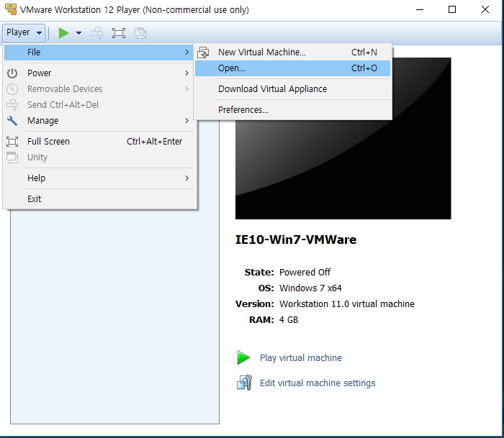The height and width of the screenshot is (438, 504).
Task: Expand the Removable Devices submenu arrow
Action: pos(186,89)
